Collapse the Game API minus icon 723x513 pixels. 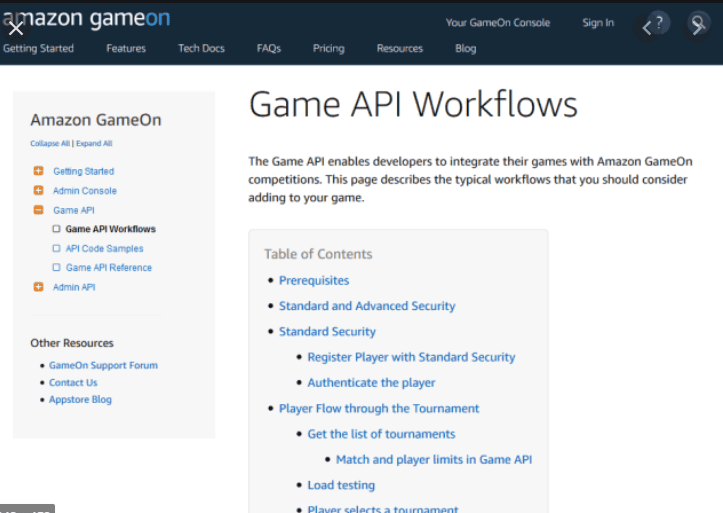tap(38, 210)
